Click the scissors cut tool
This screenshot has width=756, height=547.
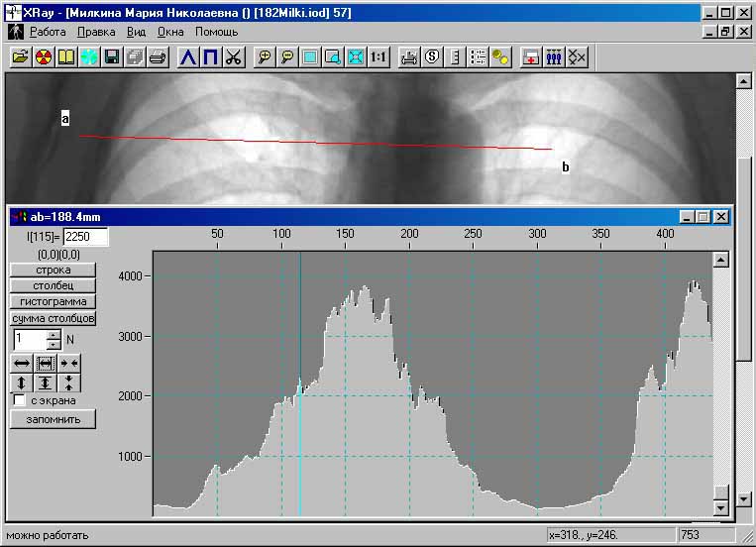[234, 57]
